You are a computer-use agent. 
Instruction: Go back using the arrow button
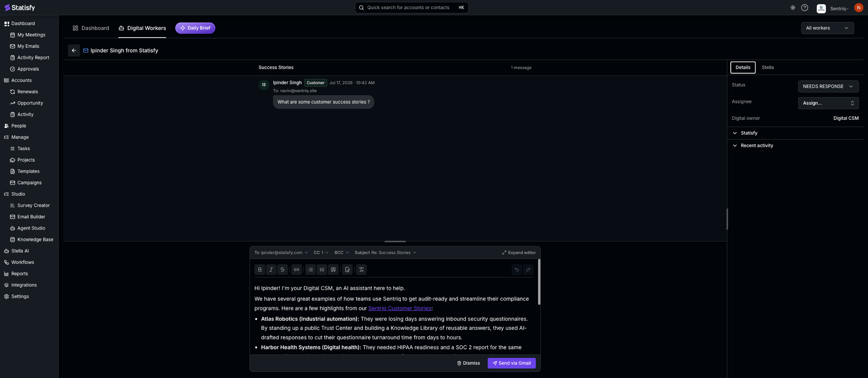pyautogui.click(x=74, y=50)
